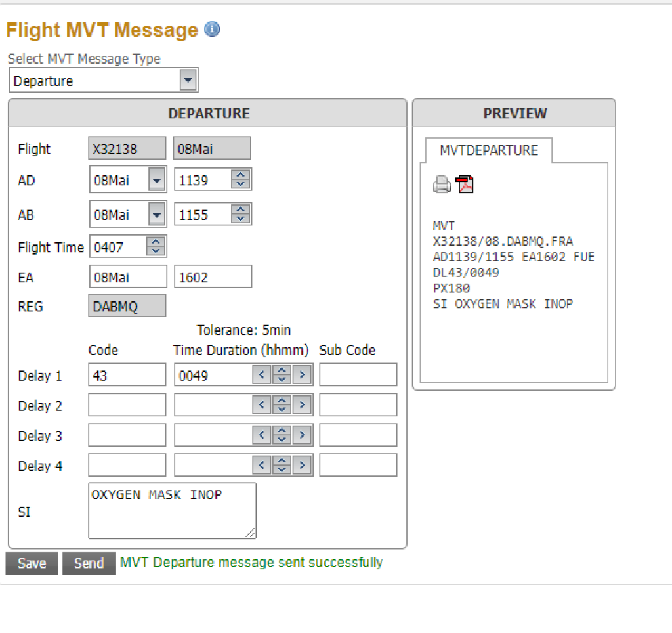Export preview using the PDF icon
This screenshot has width=672, height=633.
tap(465, 185)
